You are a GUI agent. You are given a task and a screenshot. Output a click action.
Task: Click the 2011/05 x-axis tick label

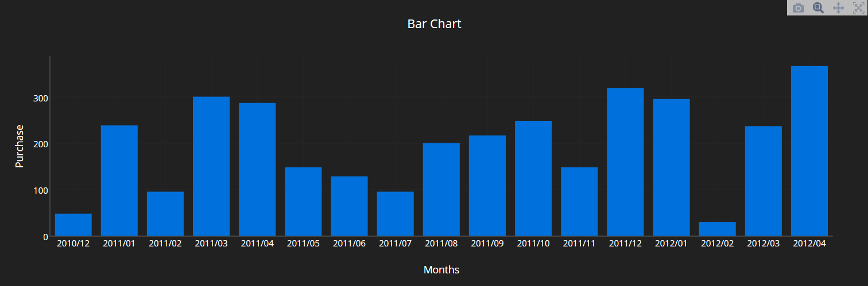(x=303, y=244)
